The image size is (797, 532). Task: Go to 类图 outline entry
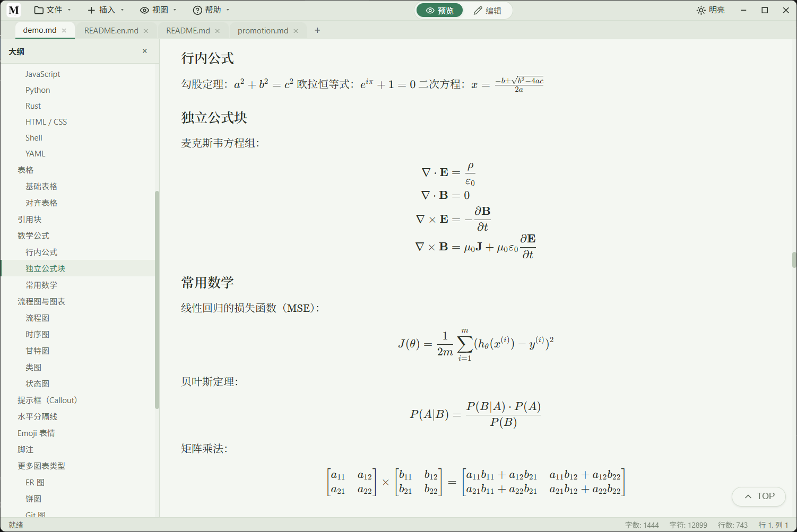coord(33,367)
